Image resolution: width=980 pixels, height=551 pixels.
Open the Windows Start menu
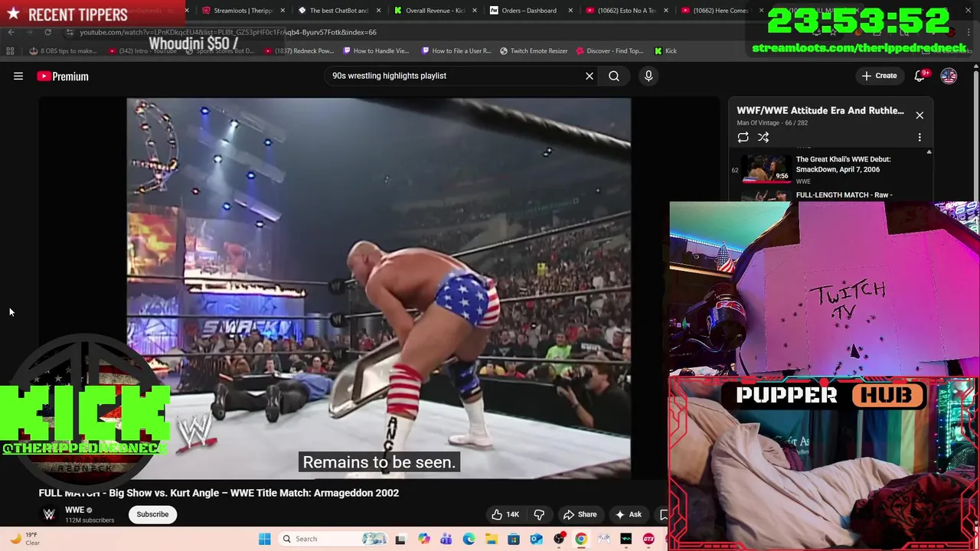pyautogui.click(x=264, y=539)
